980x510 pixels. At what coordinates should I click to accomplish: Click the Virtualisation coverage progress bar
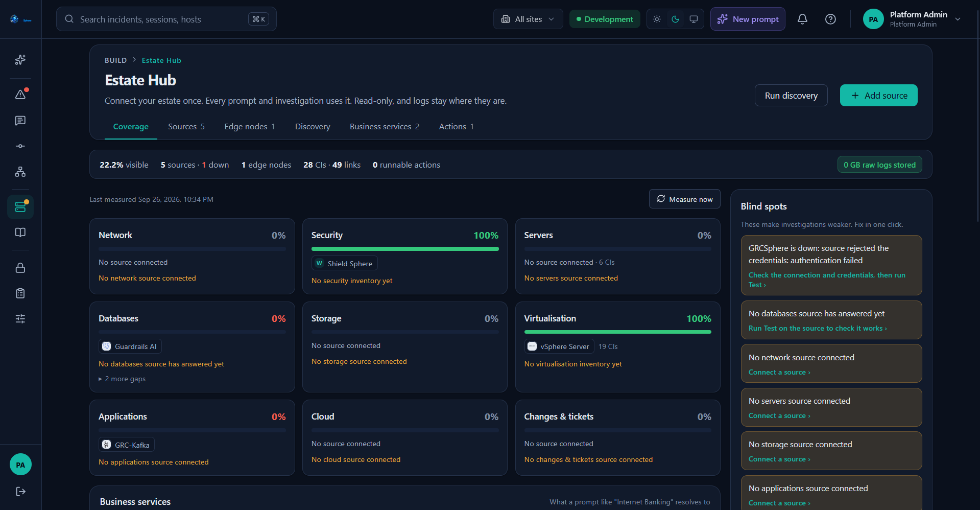tap(618, 332)
